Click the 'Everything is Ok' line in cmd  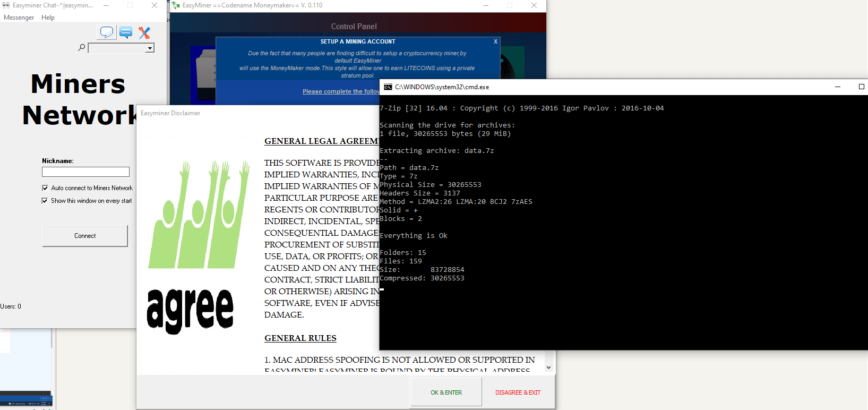(414, 236)
